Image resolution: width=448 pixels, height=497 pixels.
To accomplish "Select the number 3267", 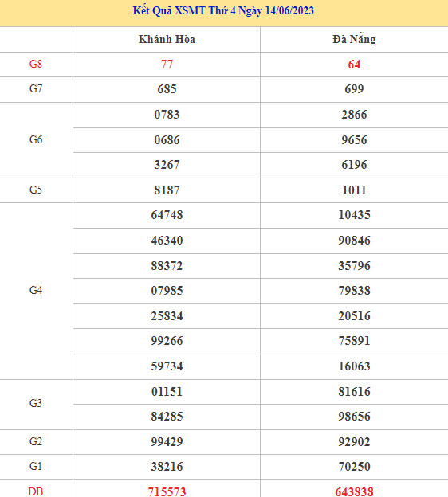I will tap(167, 165).
